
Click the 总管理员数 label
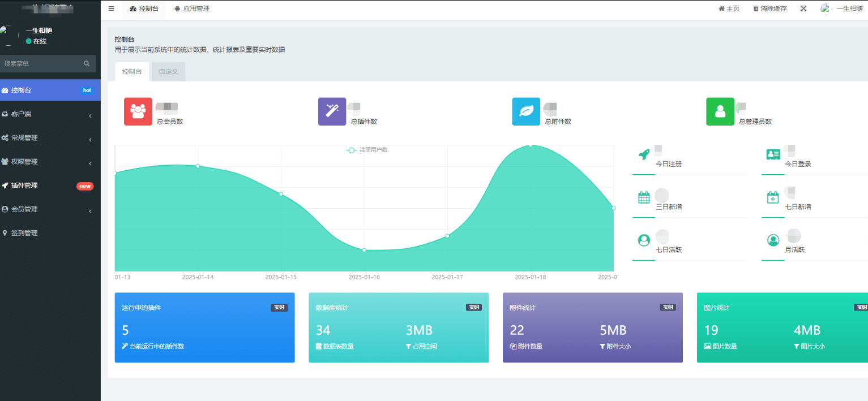pyautogui.click(x=755, y=121)
